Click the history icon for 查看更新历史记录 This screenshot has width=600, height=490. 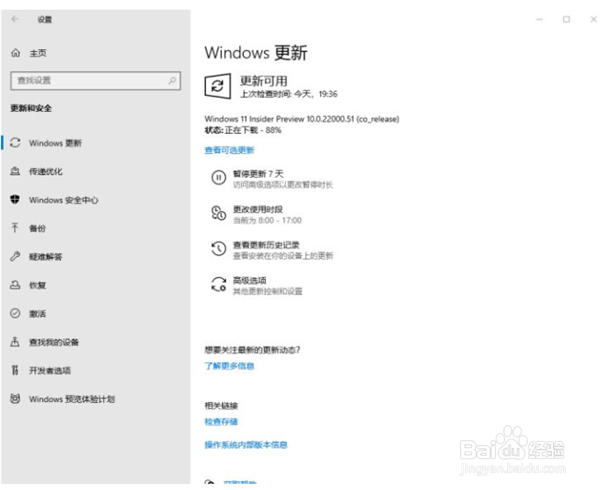[x=218, y=249]
